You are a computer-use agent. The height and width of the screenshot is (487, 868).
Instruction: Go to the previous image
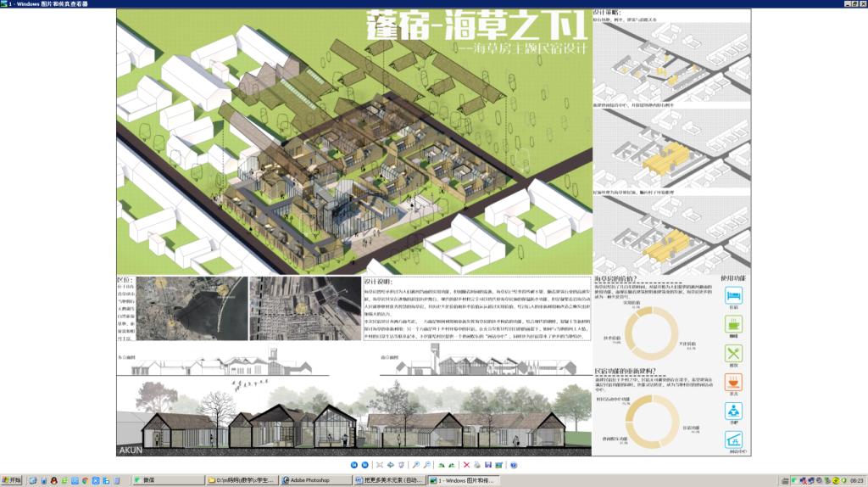pyautogui.click(x=354, y=465)
